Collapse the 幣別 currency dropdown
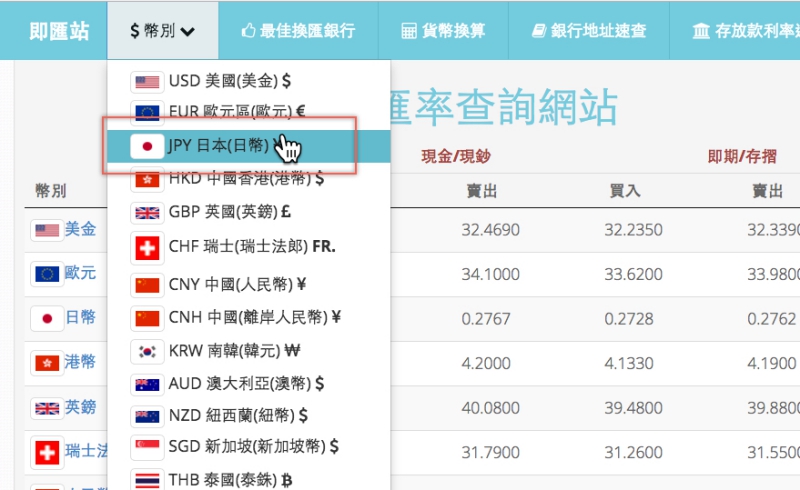Viewport: 800px width, 490px height. tap(163, 31)
